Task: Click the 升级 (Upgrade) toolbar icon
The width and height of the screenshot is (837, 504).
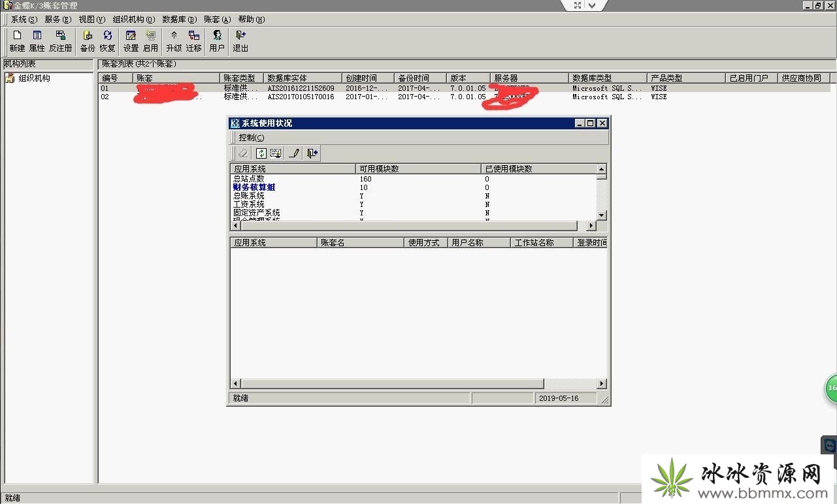Action: pos(174,41)
